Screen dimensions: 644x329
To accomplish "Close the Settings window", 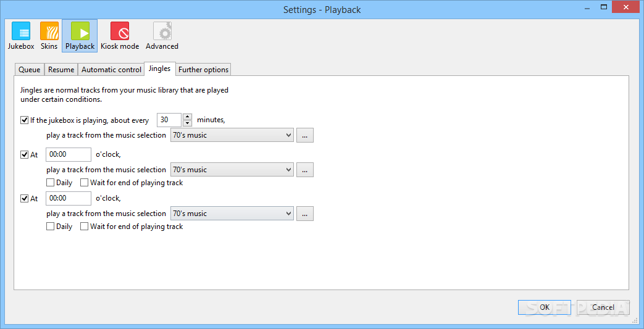I will (627, 7).
